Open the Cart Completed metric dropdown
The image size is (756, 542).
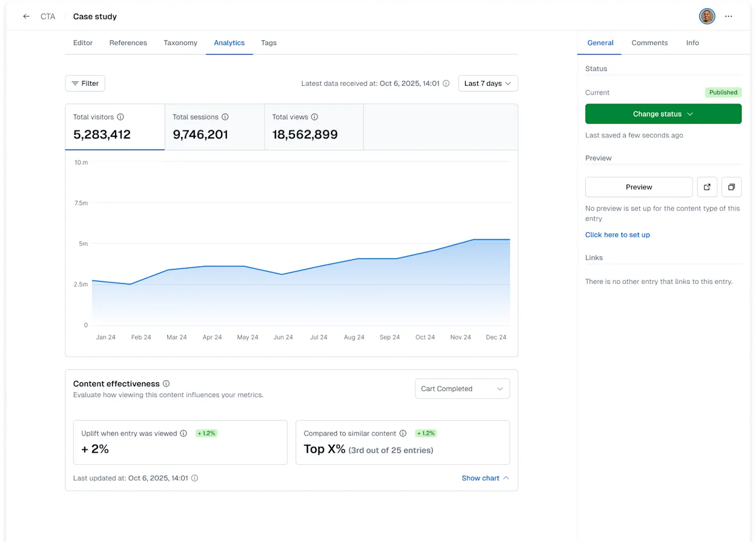[x=462, y=389]
